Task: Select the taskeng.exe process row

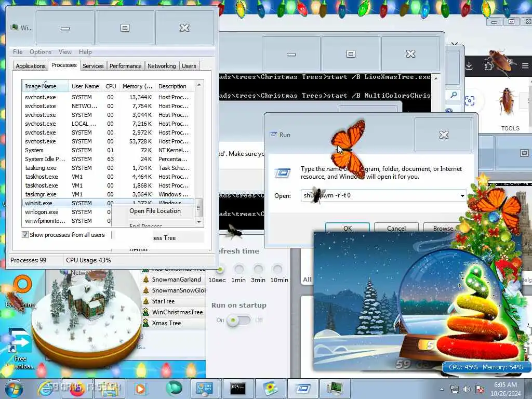Action: tap(108, 168)
